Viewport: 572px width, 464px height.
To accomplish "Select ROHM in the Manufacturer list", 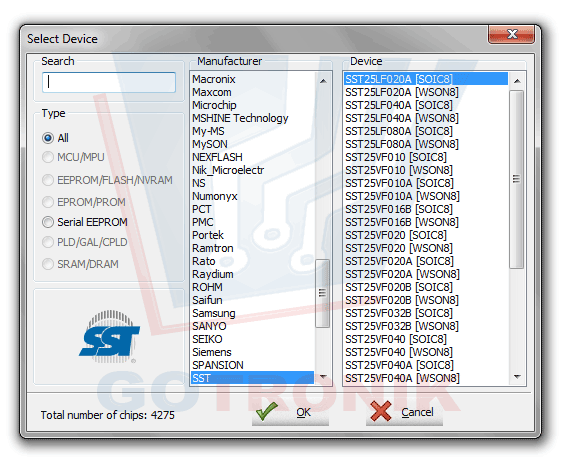I will [x=252, y=287].
